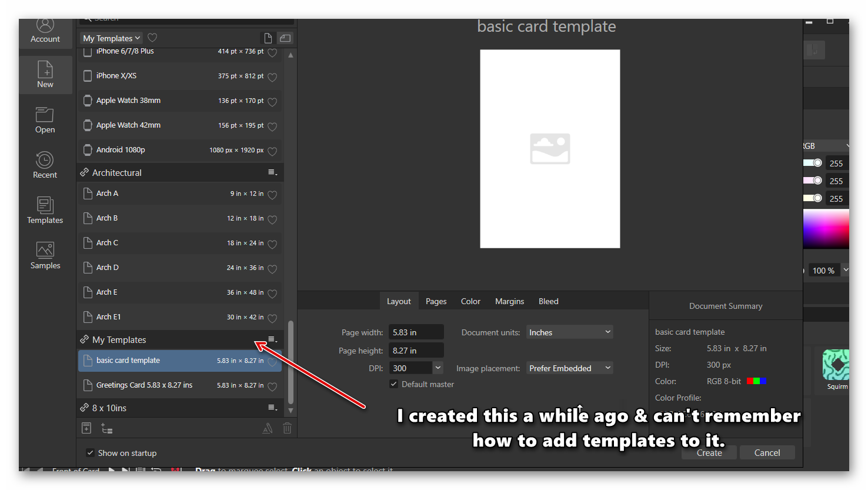Image resolution: width=868 pixels, height=490 pixels.
Task: Pick a color from the spectrum gradient
Action: [x=826, y=229]
